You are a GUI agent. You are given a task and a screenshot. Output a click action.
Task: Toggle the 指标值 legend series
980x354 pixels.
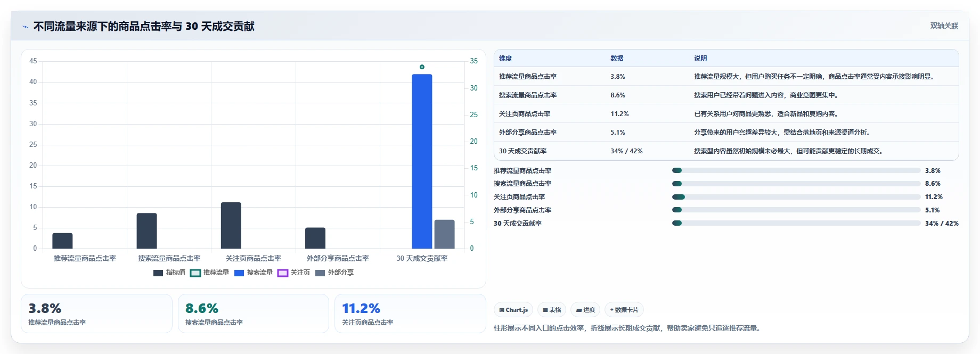point(169,273)
